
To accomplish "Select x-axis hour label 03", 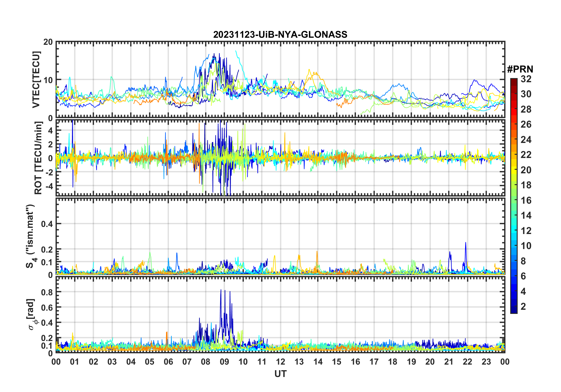I will [x=112, y=362].
